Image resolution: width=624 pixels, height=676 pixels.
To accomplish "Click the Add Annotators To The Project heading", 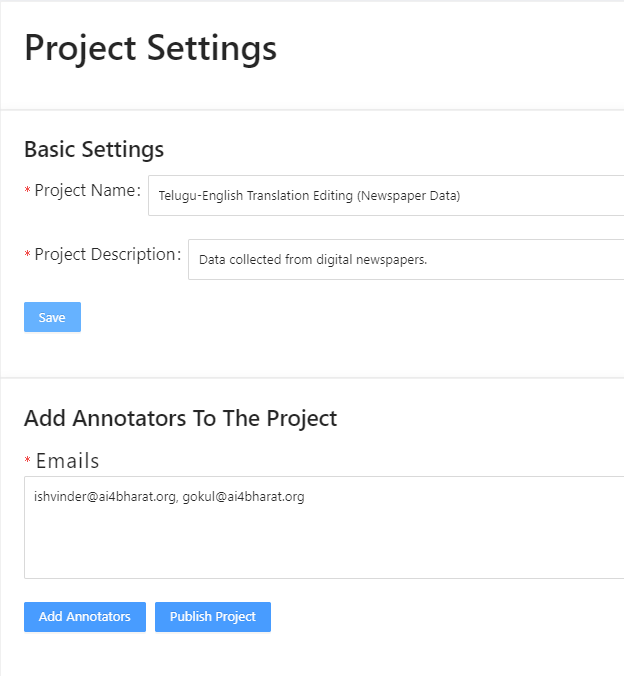I will [x=180, y=418].
